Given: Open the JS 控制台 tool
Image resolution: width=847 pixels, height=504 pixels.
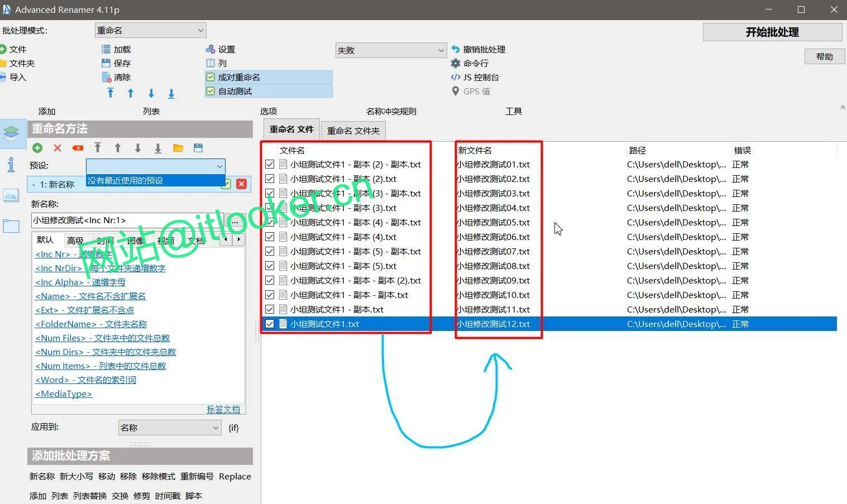Looking at the screenshot, I should (x=475, y=77).
